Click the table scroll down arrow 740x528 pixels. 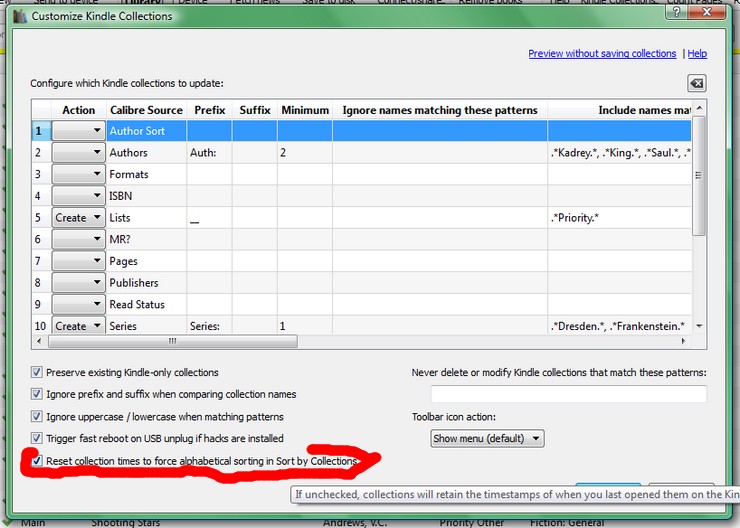click(x=699, y=326)
